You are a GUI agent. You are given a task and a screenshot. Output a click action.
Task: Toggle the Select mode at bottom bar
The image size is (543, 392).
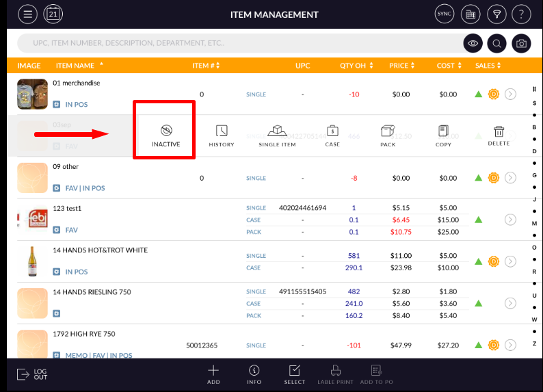(295, 374)
